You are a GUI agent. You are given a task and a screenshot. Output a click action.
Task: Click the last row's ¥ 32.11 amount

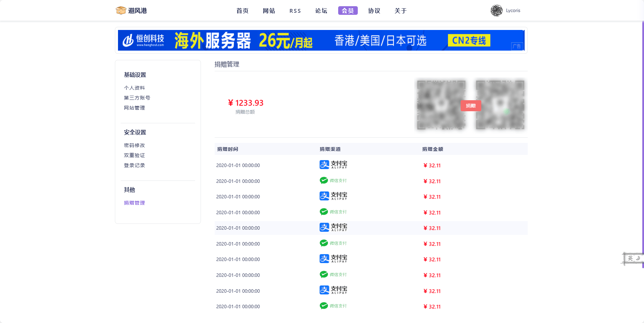pyautogui.click(x=432, y=307)
